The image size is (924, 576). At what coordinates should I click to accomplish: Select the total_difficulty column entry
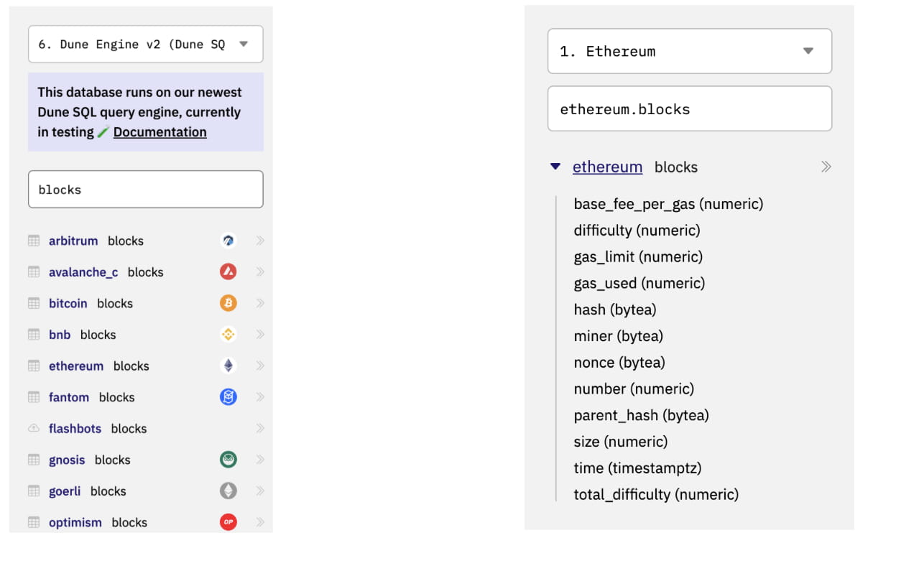[655, 494]
